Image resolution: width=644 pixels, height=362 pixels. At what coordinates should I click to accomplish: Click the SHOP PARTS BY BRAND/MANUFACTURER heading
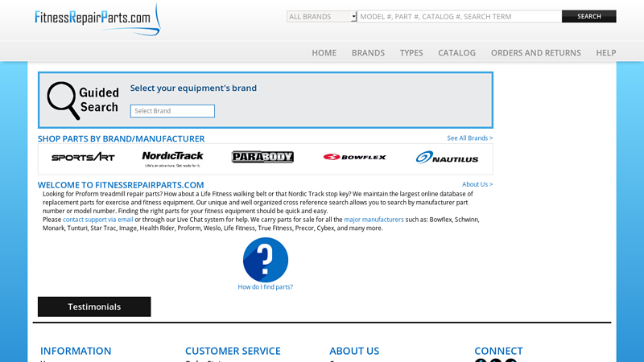(122, 138)
